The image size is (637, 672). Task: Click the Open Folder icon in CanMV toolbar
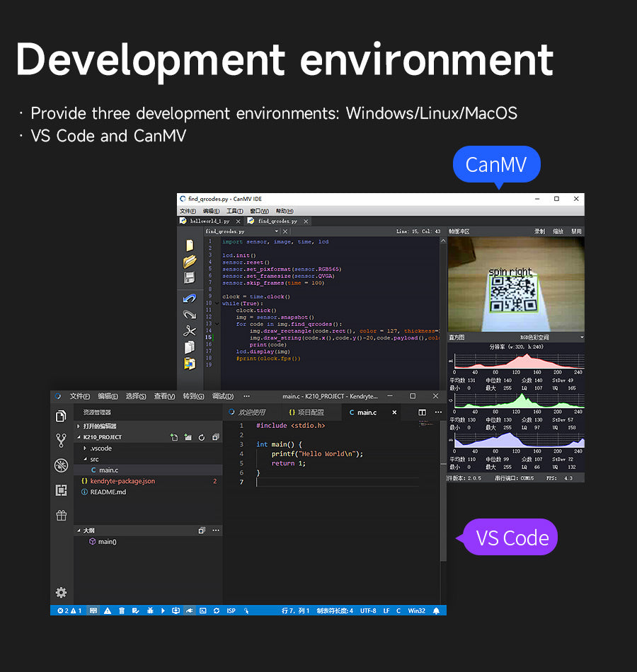(x=190, y=262)
